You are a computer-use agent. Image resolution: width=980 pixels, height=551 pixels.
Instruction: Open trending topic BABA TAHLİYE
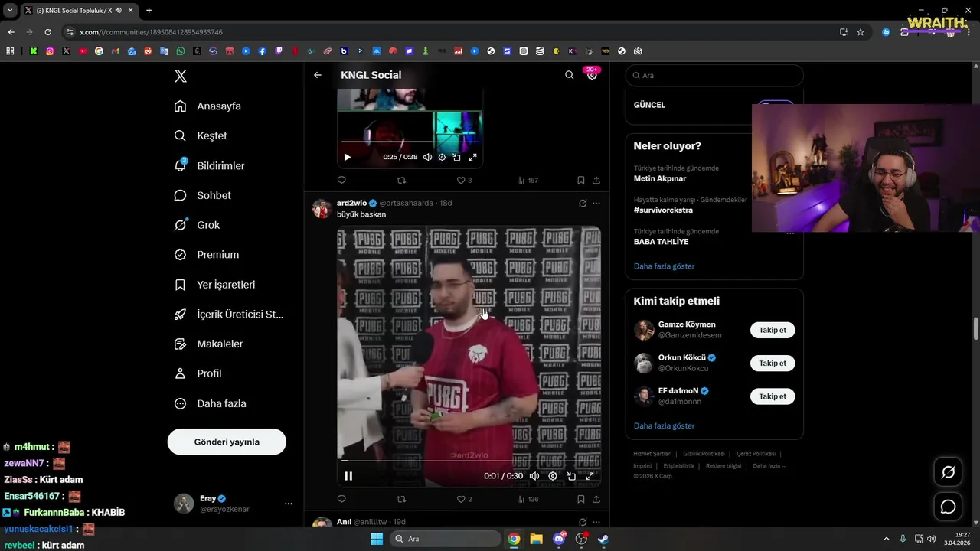(x=661, y=242)
